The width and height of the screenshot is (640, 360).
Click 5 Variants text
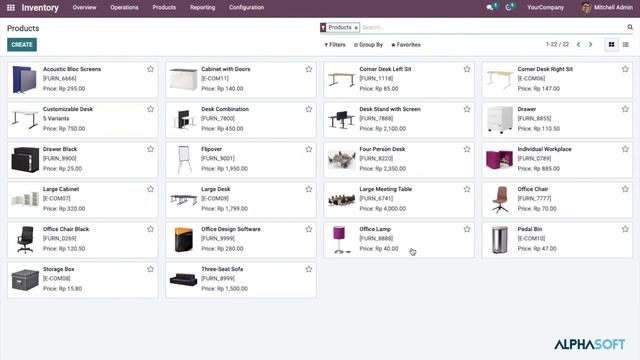tap(56, 118)
